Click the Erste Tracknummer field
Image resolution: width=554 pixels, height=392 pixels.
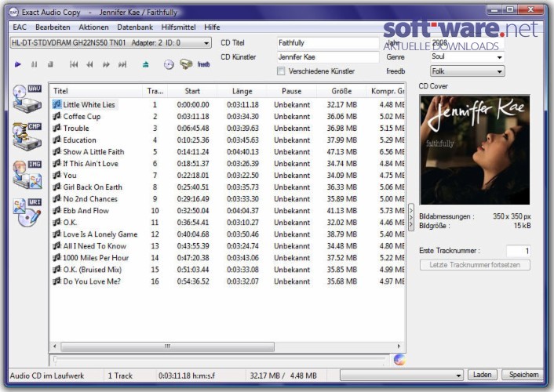coord(519,251)
